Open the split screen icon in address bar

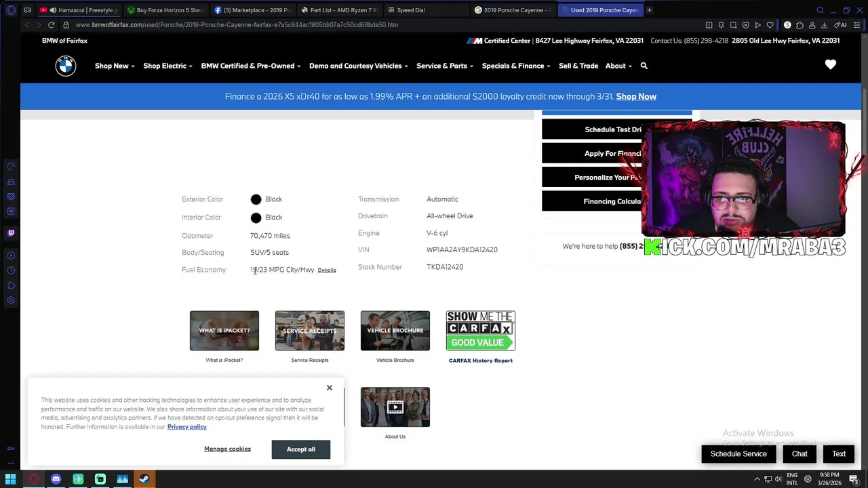coord(709,25)
